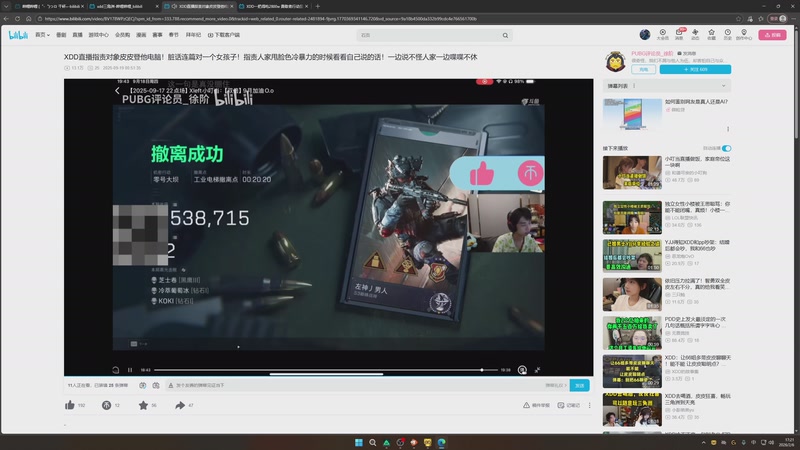Open 大会员 icon in header
The image size is (800, 450).
coord(662,34)
